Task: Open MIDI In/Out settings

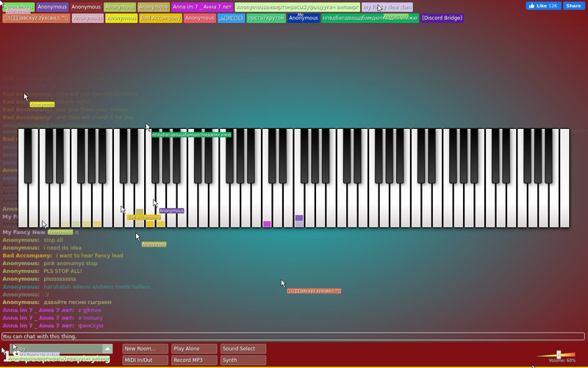Action: (x=145, y=360)
